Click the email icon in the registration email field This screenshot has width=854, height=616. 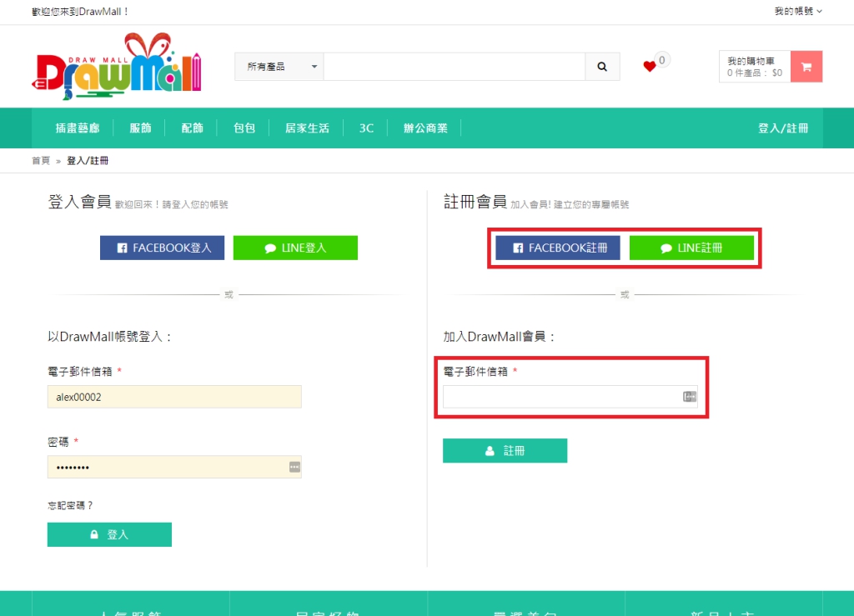click(689, 397)
